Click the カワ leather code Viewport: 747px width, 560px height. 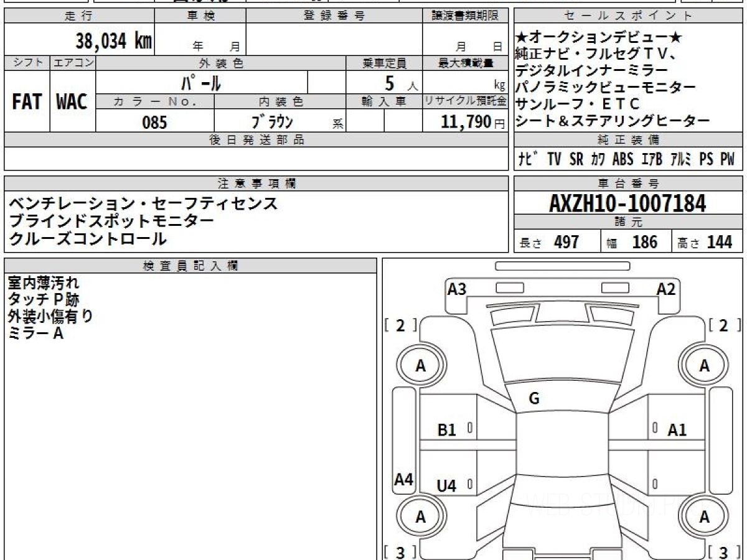(x=598, y=159)
